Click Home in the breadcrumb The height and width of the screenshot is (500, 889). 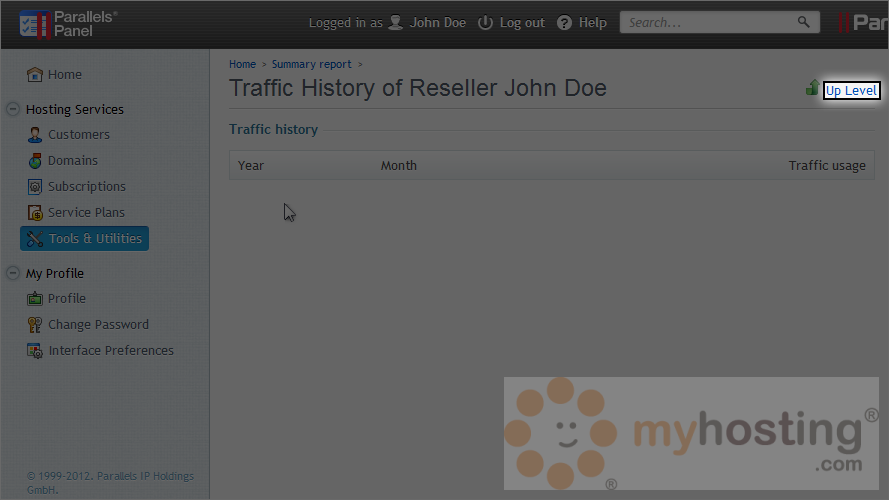click(x=242, y=64)
